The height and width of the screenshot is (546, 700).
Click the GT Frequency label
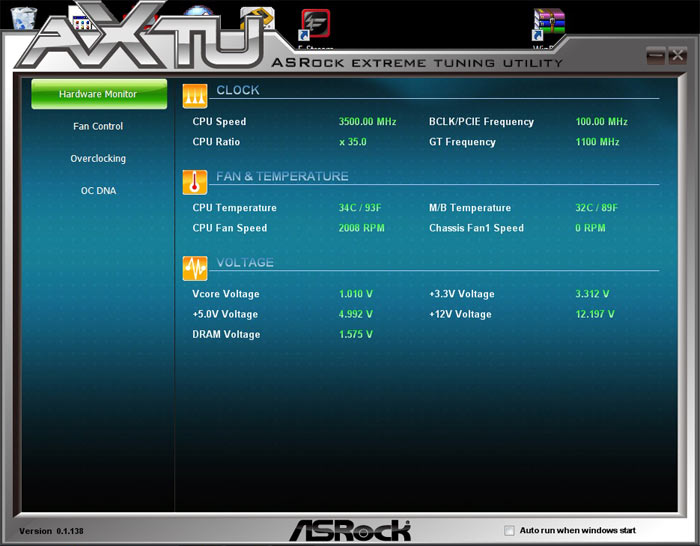pos(462,142)
